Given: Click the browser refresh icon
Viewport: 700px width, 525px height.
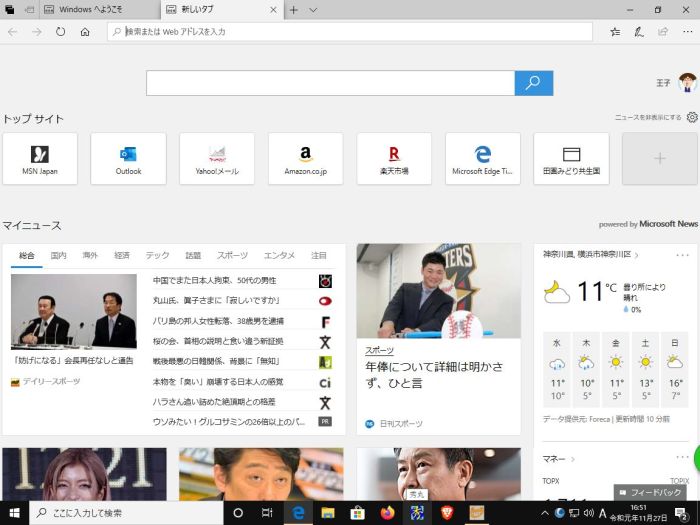Looking at the screenshot, I should tap(61, 32).
